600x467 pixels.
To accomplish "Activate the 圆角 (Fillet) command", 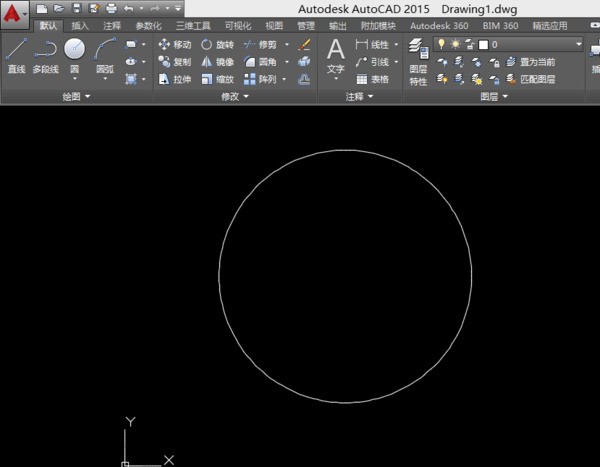I will coord(260,62).
